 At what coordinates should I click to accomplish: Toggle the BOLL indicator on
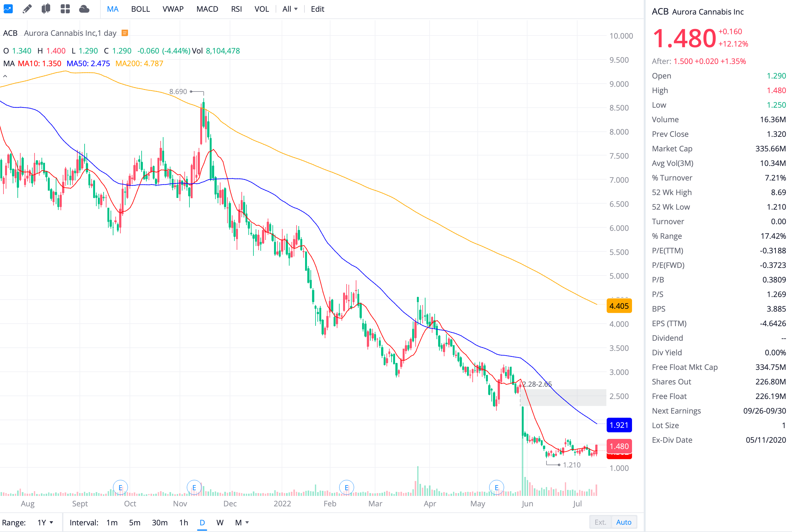(140, 9)
